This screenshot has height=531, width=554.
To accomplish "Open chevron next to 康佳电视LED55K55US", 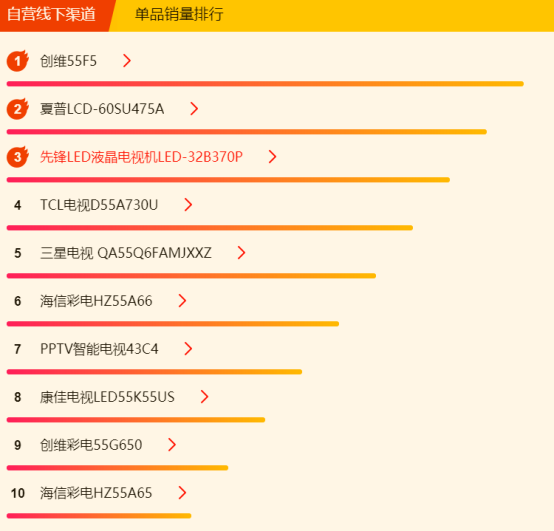I will tap(205, 397).
